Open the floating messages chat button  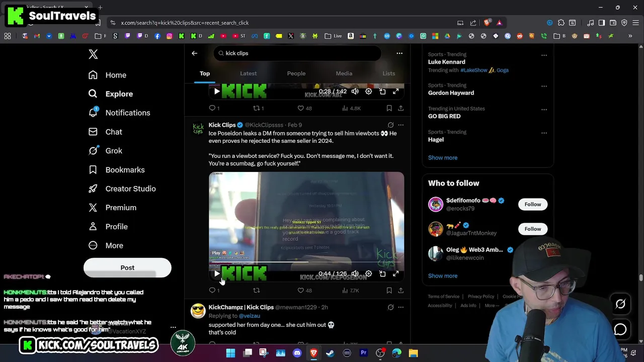(x=620, y=330)
